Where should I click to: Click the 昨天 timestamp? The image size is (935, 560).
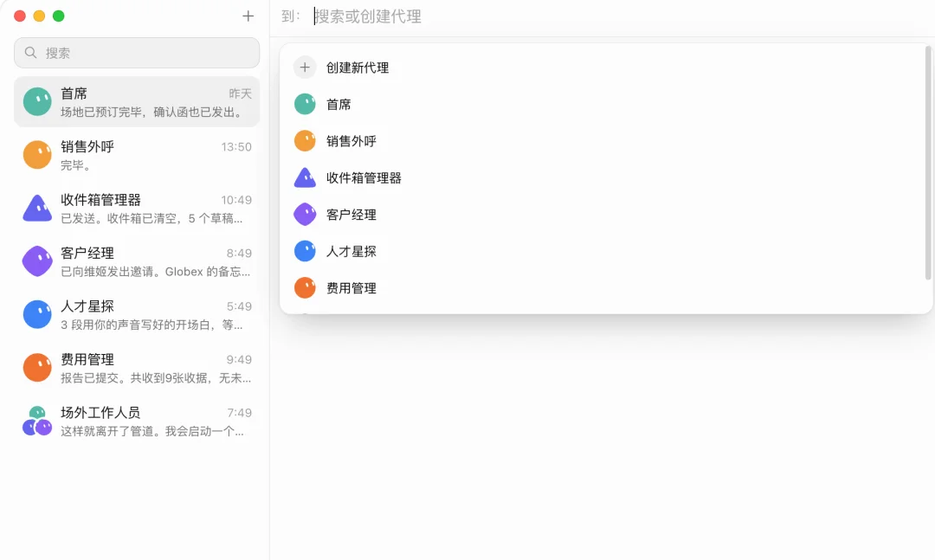coord(241,93)
